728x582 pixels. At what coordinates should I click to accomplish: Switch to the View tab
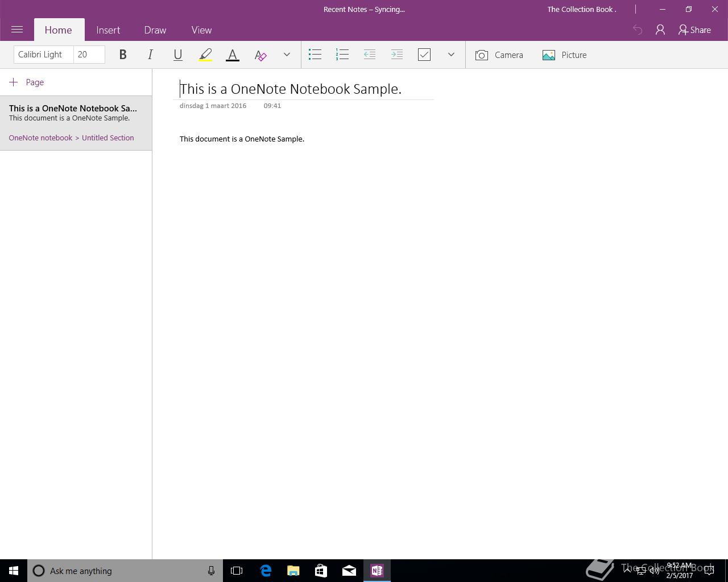201,30
